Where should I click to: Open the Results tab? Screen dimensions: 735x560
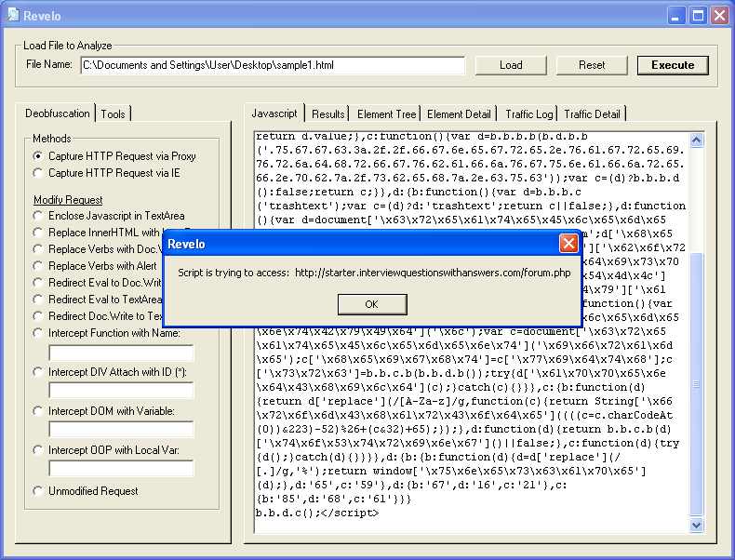tap(328, 114)
